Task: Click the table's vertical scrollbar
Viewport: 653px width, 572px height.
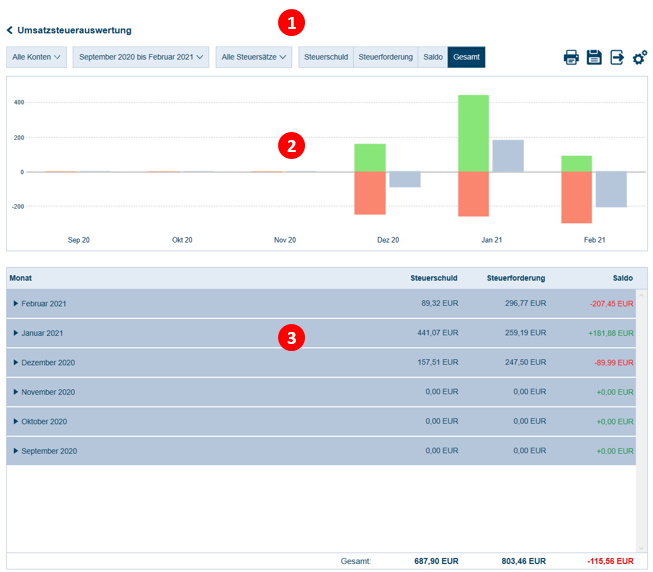Action: tap(641, 420)
